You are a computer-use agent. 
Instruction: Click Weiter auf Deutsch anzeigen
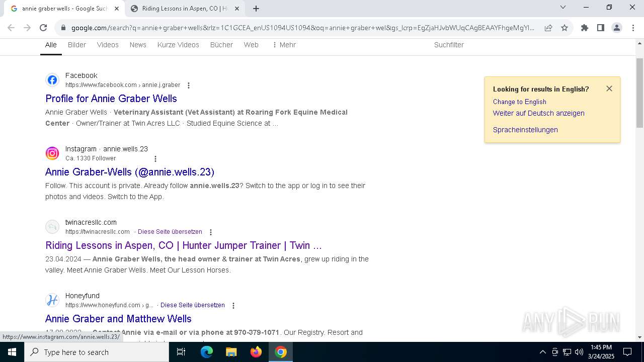click(539, 113)
